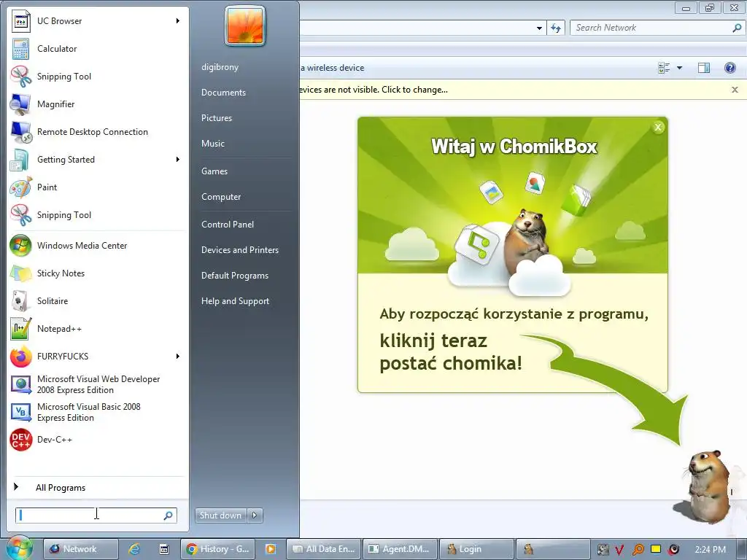Viewport: 747px width, 560px height.
Task: Open Default Programs
Action: [235, 276]
